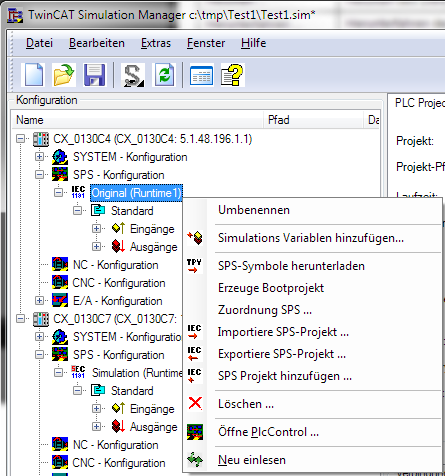445x476 pixels.
Task: Click the first CNC - Konfiguration icon
Action: pyautogui.click(x=60, y=282)
